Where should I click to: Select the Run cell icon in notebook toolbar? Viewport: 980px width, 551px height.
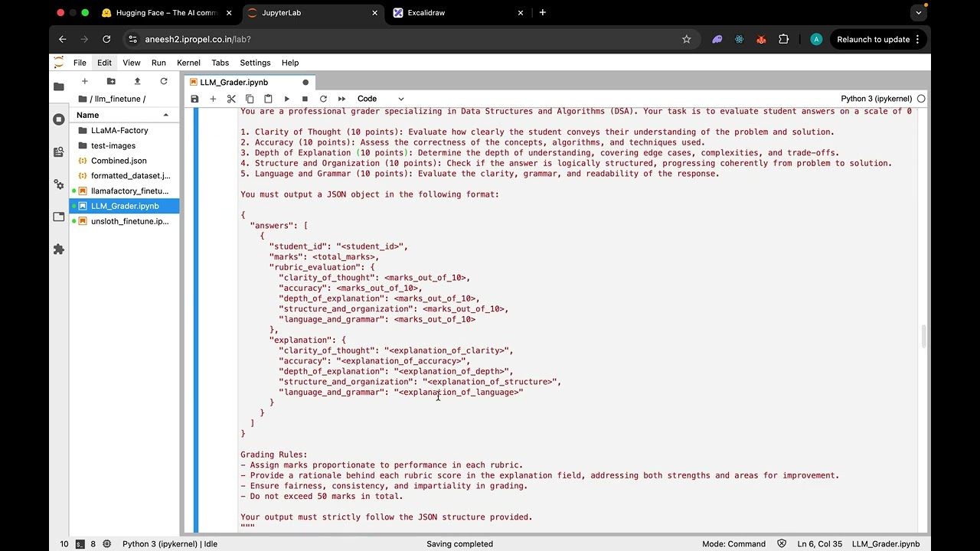pos(286,99)
